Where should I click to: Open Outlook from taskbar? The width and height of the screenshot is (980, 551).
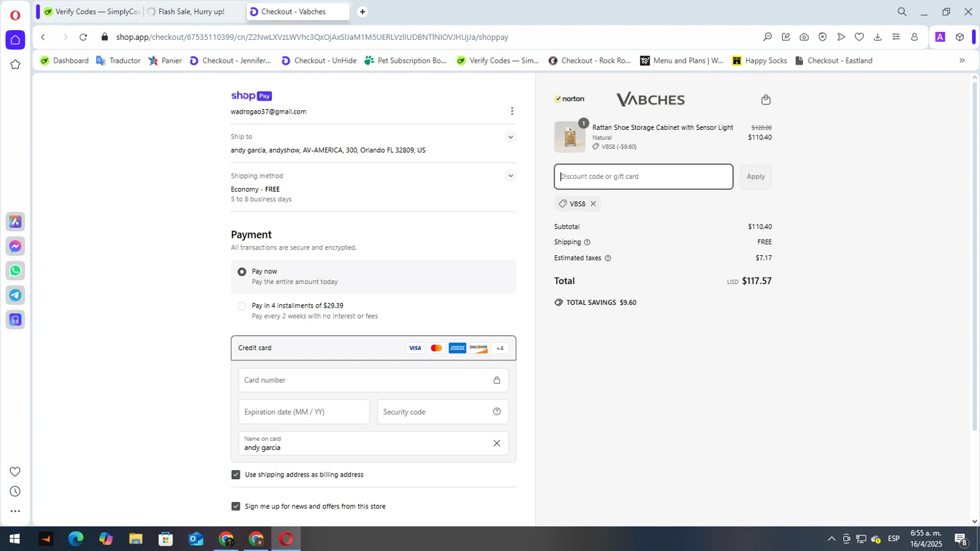tap(196, 539)
